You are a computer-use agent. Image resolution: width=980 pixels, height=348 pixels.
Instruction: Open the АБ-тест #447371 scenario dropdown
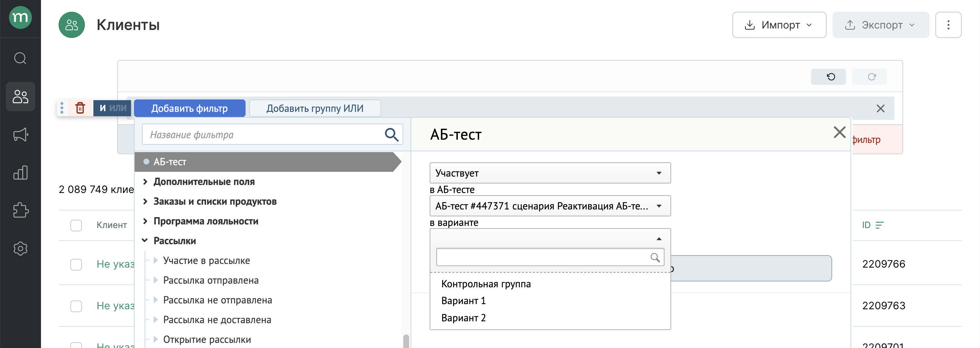click(550, 206)
